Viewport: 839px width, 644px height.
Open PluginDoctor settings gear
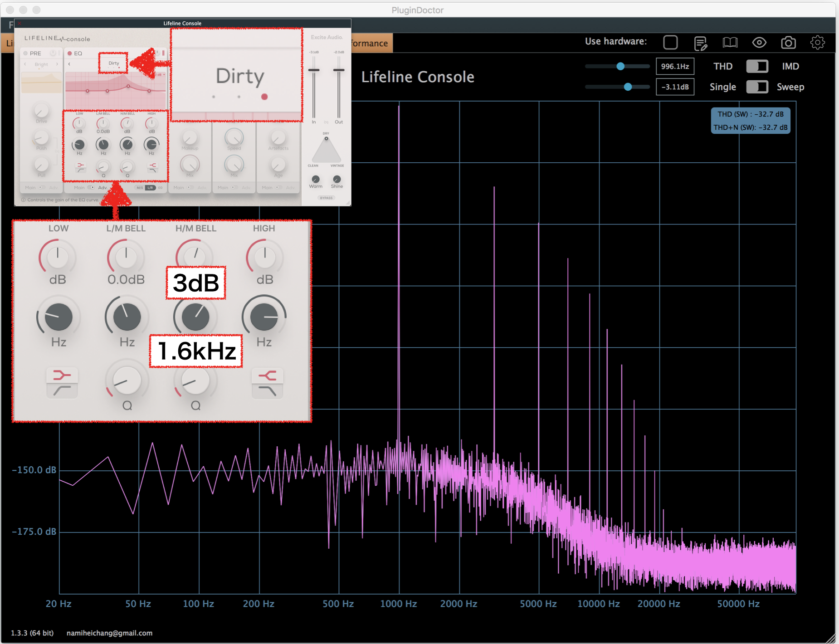817,43
